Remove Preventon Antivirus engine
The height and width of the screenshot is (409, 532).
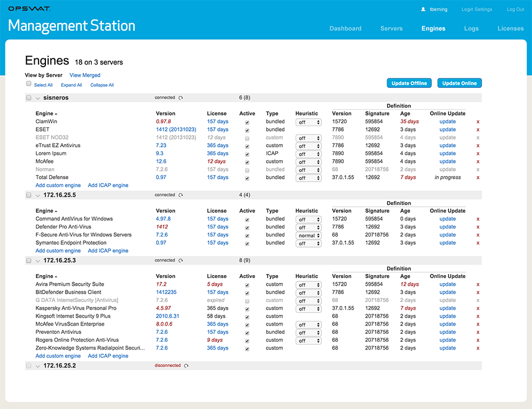point(478,332)
